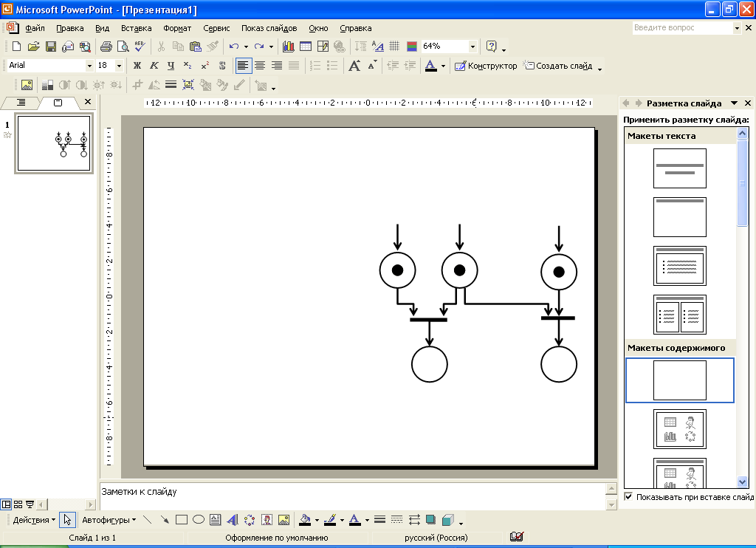Switch to slide sorter view
The width and height of the screenshot is (756, 548).
(x=18, y=504)
